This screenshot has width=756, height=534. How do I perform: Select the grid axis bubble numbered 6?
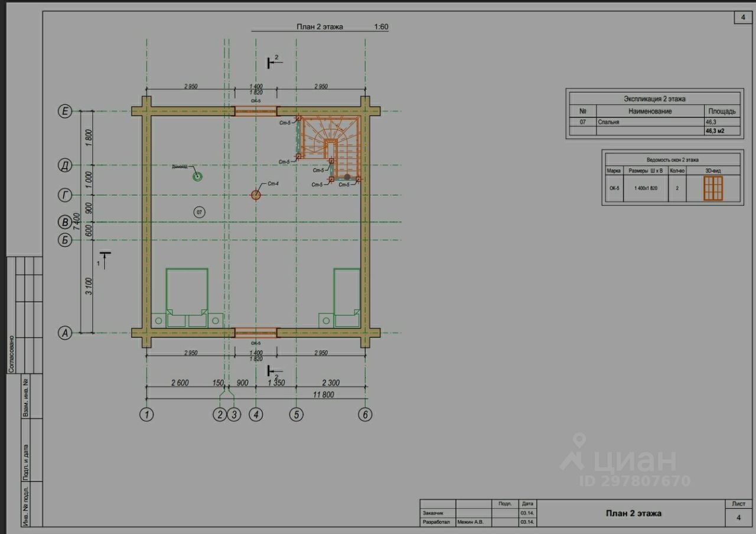point(365,415)
